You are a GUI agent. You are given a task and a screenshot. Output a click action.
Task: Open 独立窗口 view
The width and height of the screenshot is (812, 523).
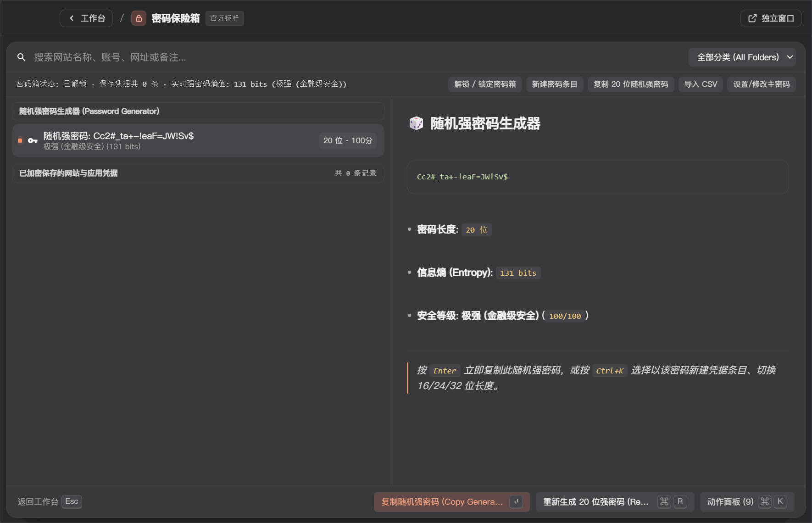(771, 18)
